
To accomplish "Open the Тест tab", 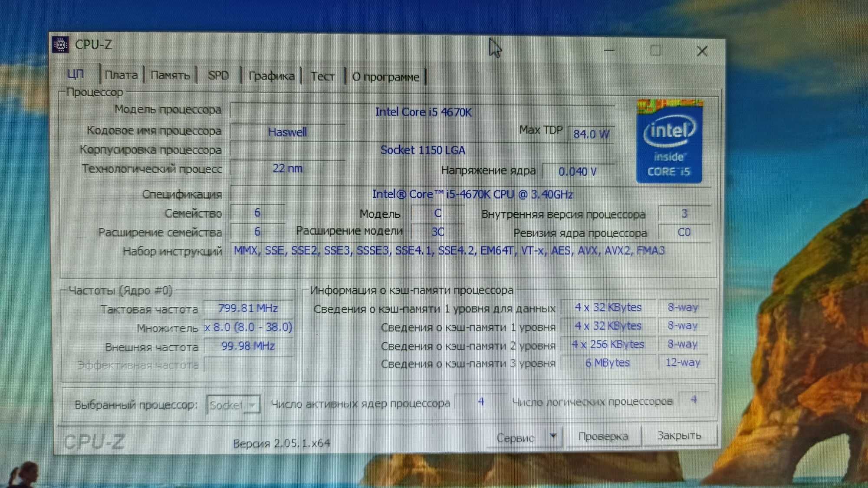I will pyautogui.click(x=322, y=76).
